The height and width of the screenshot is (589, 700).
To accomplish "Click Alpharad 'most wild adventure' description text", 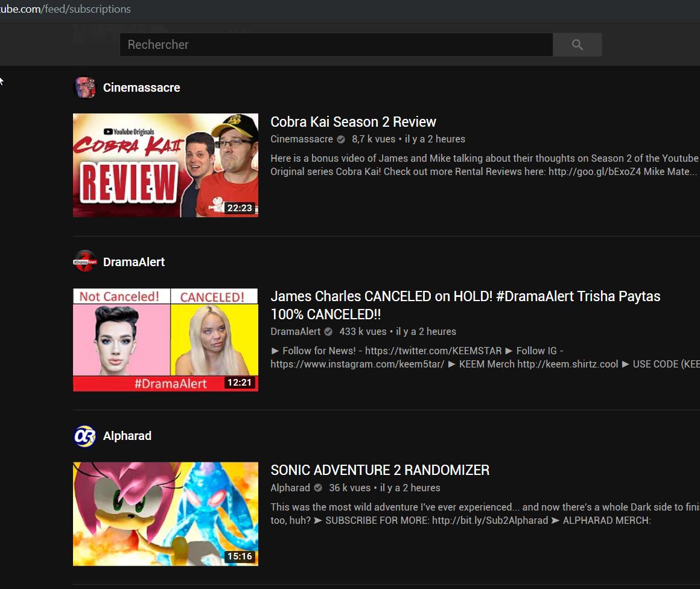I will (485, 514).
